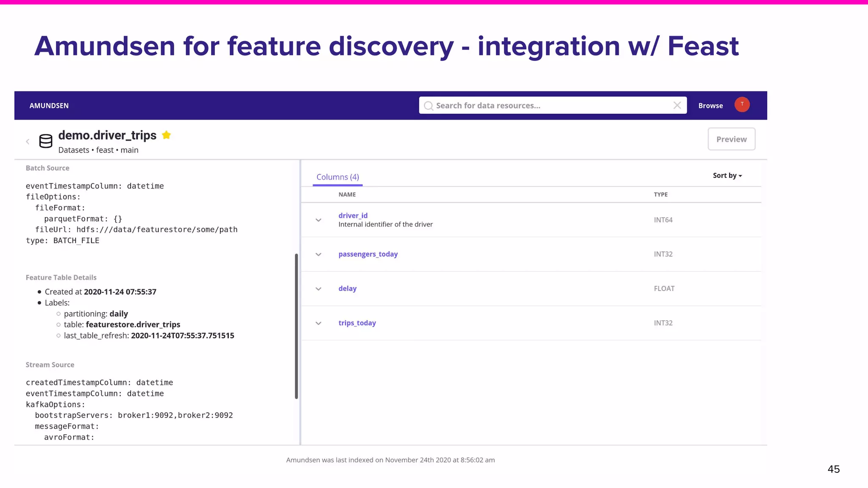This screenshot has height=488, width=868.
Task: Click the 'table: featurestore.driver_trips' label
Action: point(122,324)
